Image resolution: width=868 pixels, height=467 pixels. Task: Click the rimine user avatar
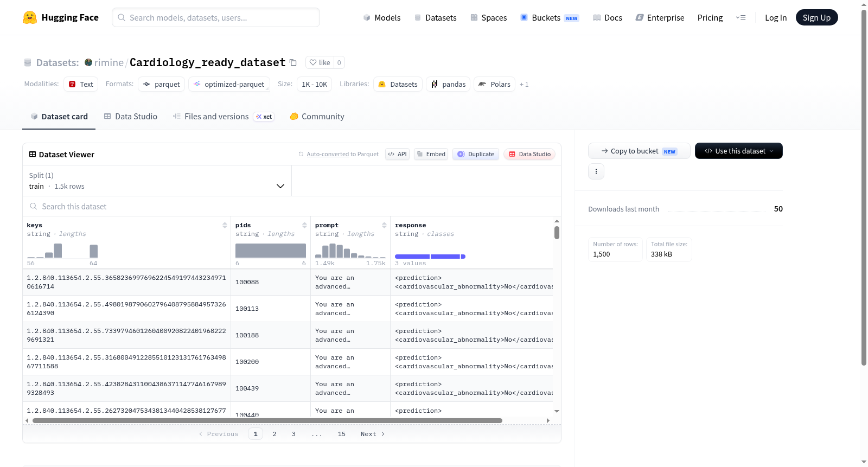(x=88, y=62)
